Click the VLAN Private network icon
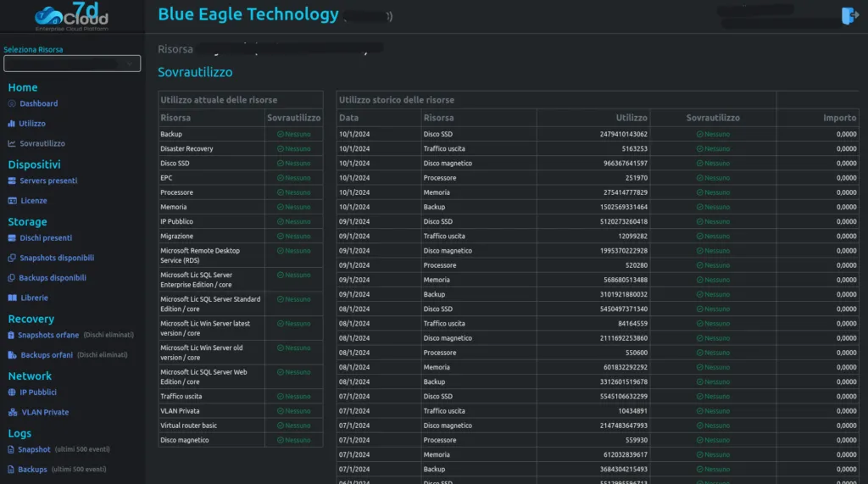This screenshot has width=868, height=484. (x=13, y=412)
